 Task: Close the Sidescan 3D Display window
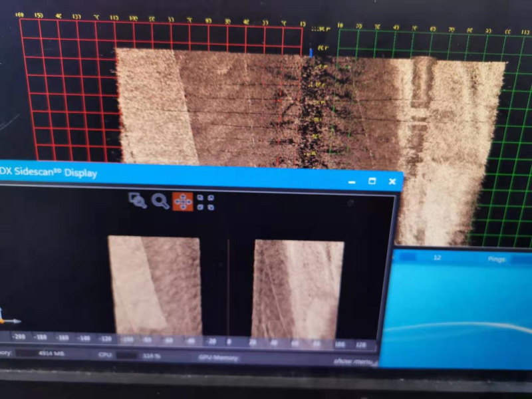(x=392, y=181)
